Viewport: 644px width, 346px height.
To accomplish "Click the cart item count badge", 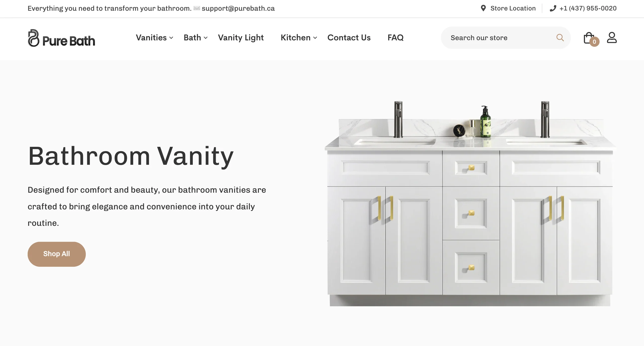I will (x=594, y=42).
